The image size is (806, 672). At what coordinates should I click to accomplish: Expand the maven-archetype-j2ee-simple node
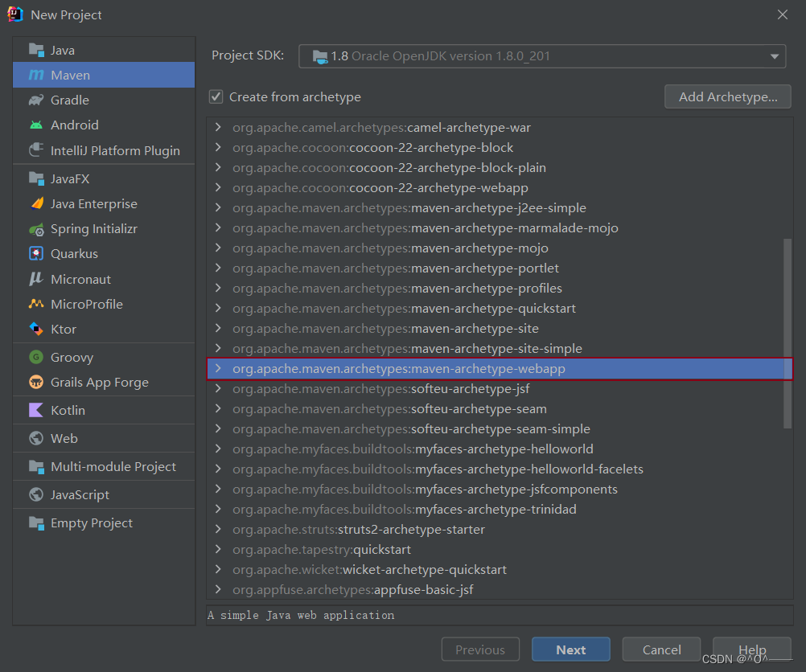218,207
